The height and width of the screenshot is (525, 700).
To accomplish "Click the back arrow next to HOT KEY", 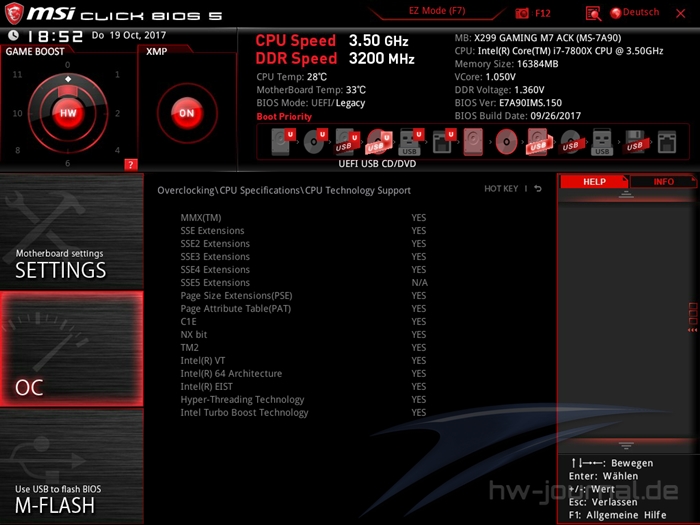I will coord(538,189).
